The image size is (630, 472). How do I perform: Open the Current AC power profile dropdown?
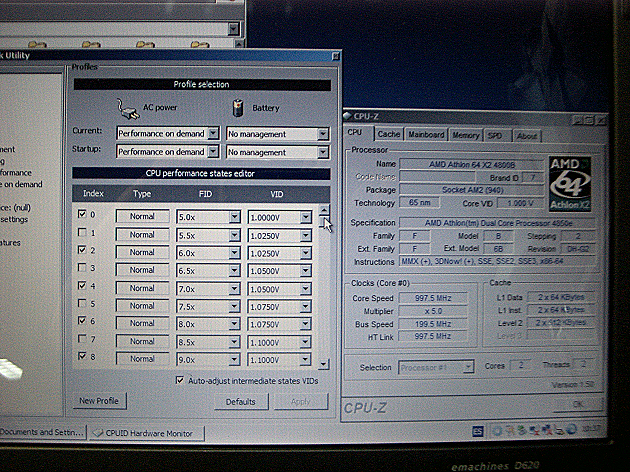pyautogui.click(x=213, y=133)
